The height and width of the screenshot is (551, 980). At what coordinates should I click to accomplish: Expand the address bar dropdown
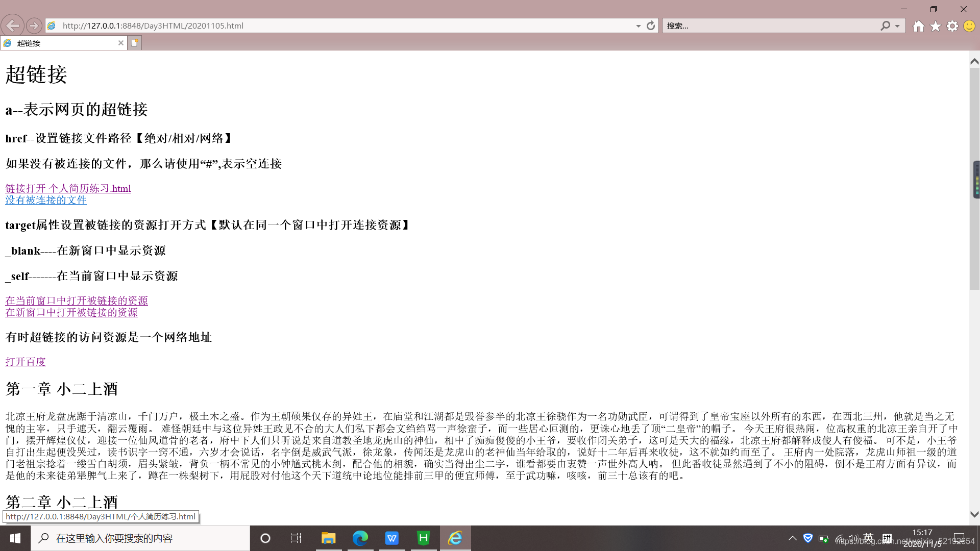click(x=638, y=26)
